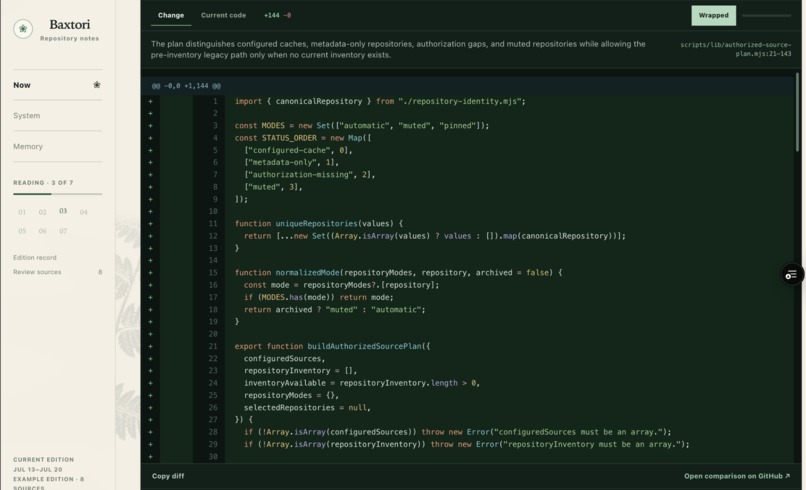Go to reading page 01
This screenshot has height=490, width=806.
point(22,212)
